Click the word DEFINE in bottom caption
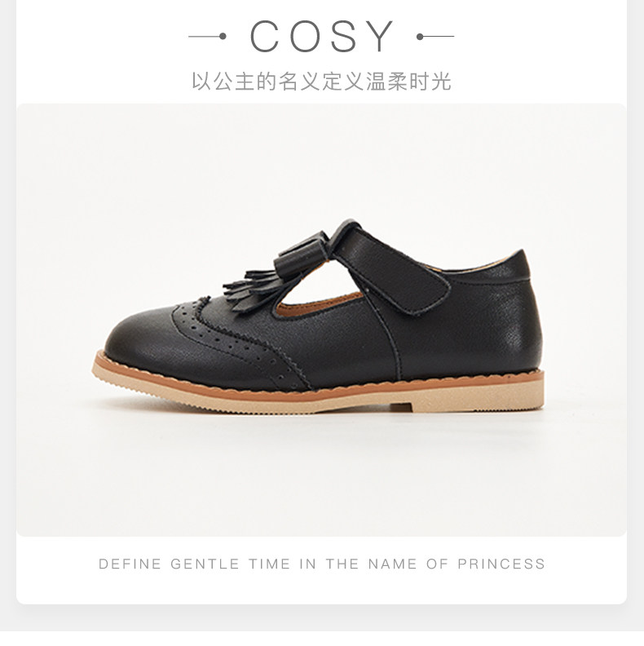This screenshot has width=644, height=646. point(130,564)
